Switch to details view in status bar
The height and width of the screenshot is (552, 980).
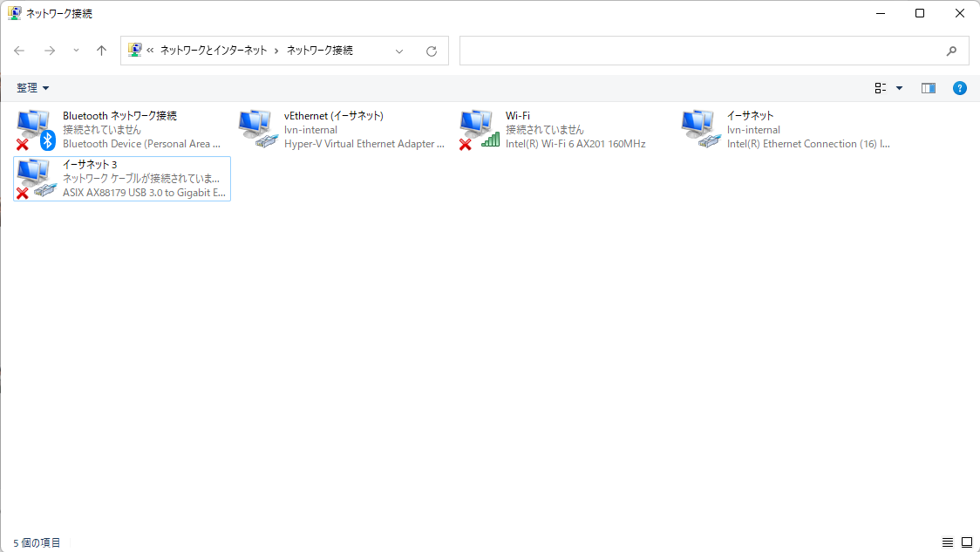pyautogui.click(x=947, y=542)
